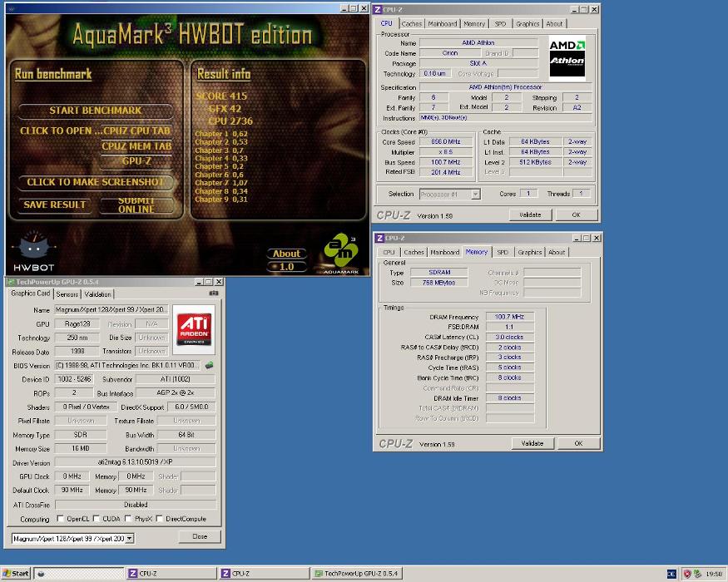
Task: Click Validate in the CPU-Z CPU window
Action: (x=530, y=215)
